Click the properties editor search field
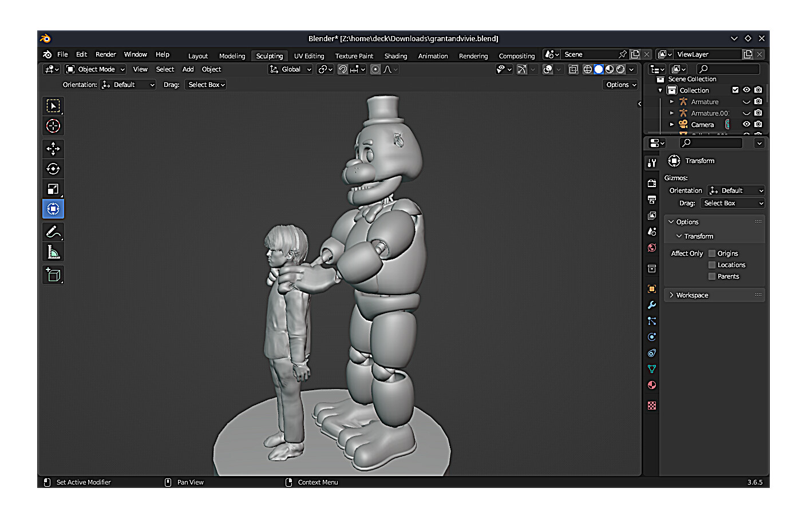807x532 pixels. pyautogui.click(x=711, y=143)
